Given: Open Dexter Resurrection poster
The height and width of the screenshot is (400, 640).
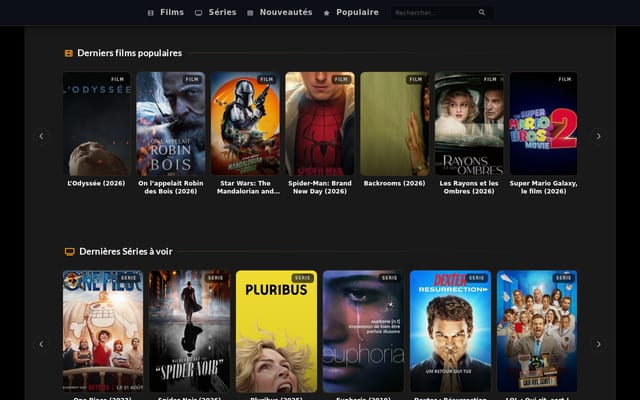Looking at the screenshot, I should [x=450, y=331].
